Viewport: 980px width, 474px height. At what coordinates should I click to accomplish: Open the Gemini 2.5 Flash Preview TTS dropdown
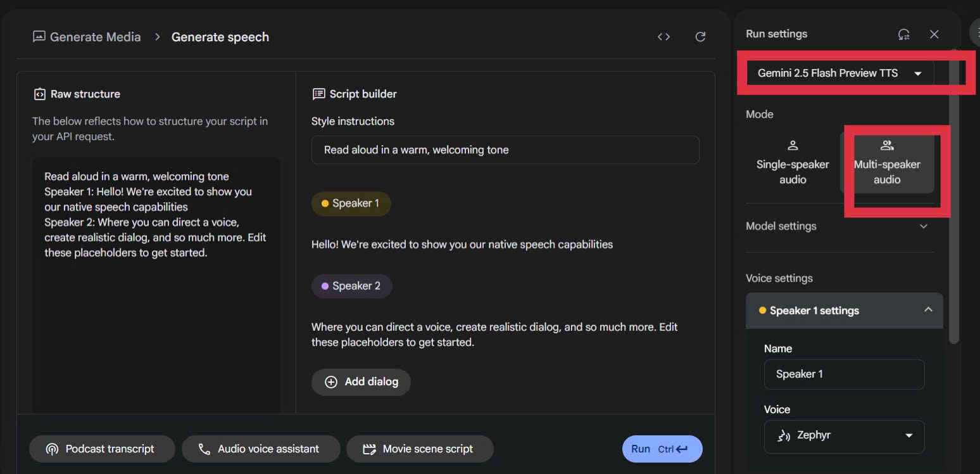pos(839,73)
